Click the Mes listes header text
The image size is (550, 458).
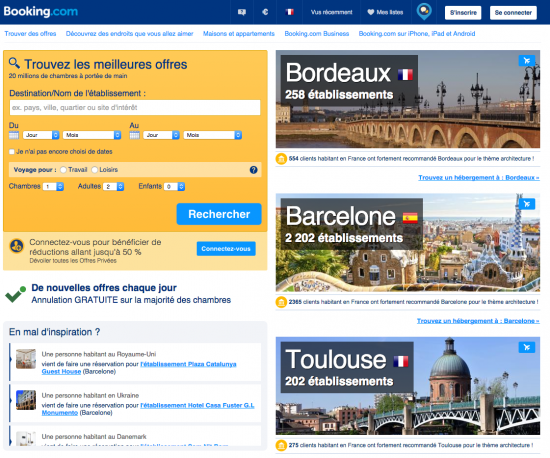[x=390, y=12]
